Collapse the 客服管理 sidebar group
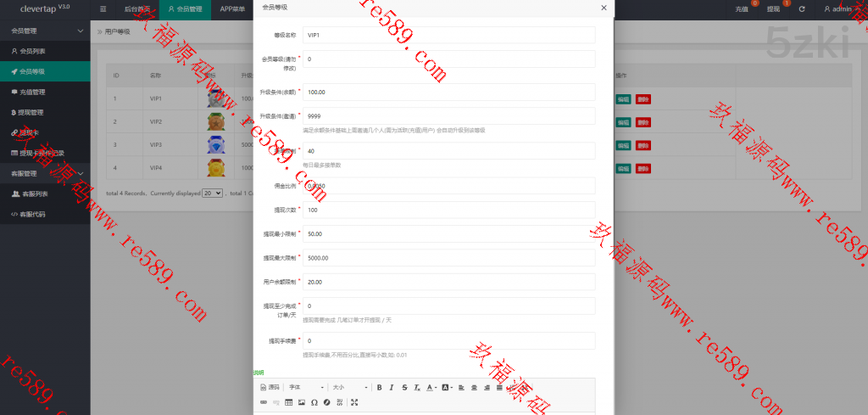The width and height of the screenshot is (868, 415). [45, 173]
